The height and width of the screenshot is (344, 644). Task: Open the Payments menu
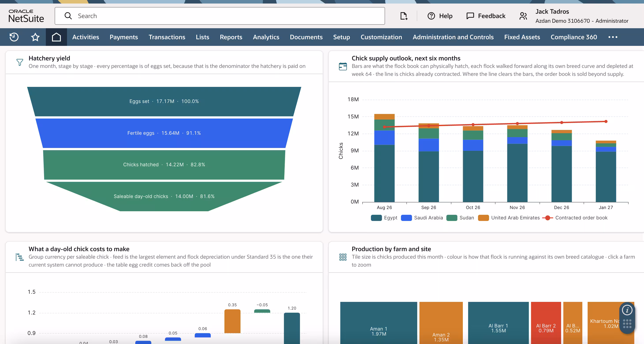(x=124, y=37)
